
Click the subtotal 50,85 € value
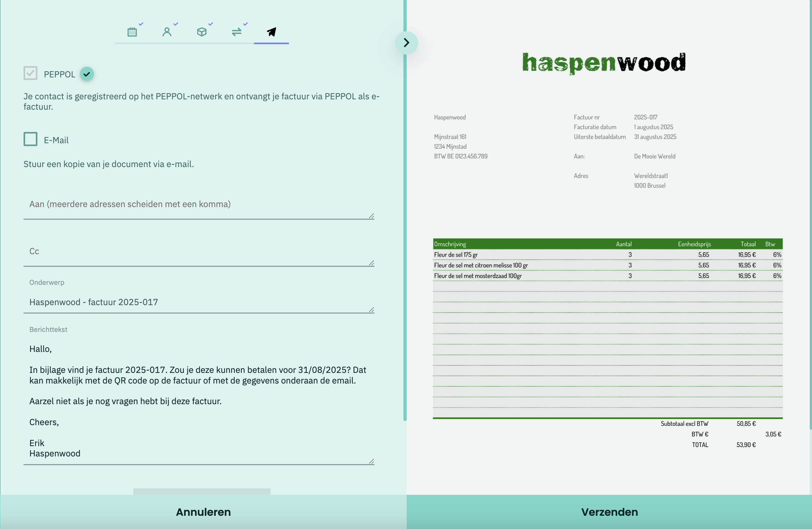tap(746, 424)
